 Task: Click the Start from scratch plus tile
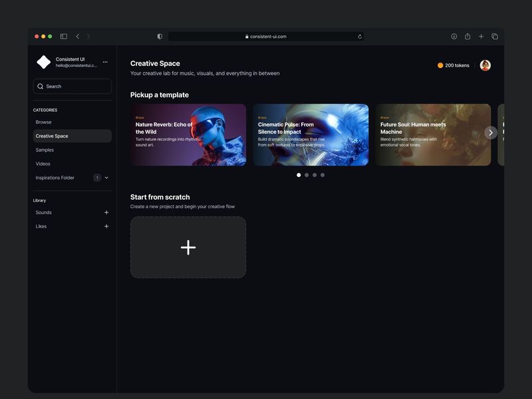188,247
